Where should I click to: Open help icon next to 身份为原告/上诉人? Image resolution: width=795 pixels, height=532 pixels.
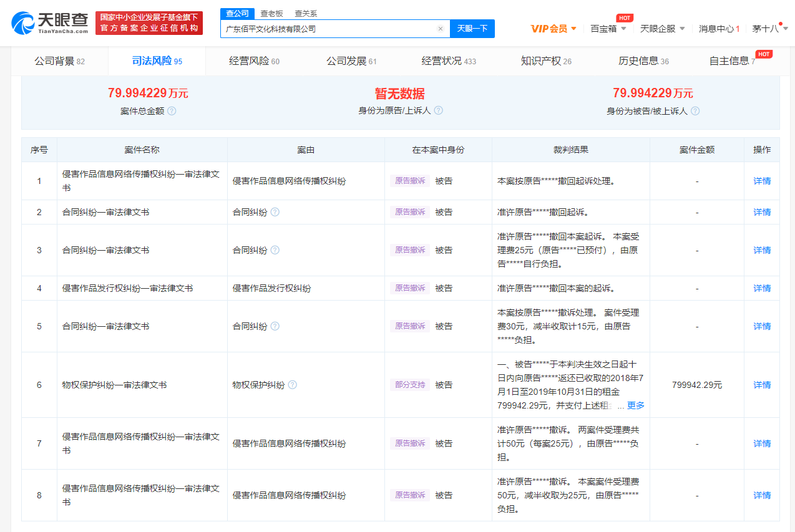click(438, 110)
